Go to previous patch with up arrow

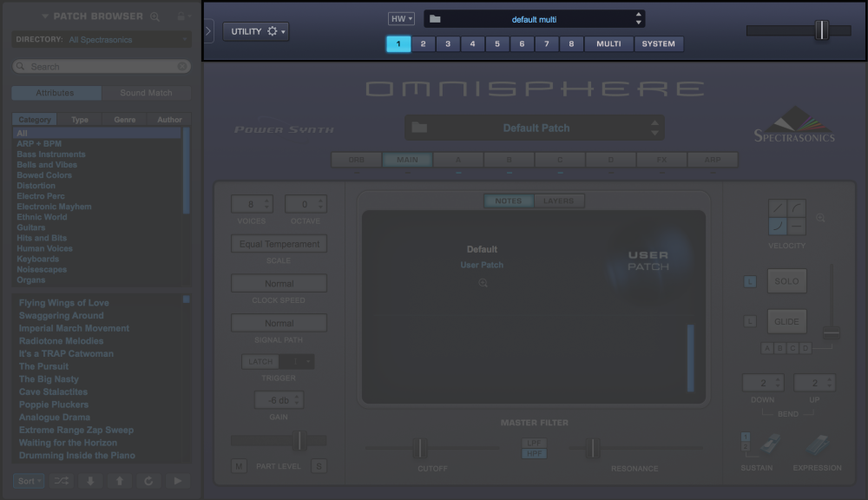click(x=120, y=481)
